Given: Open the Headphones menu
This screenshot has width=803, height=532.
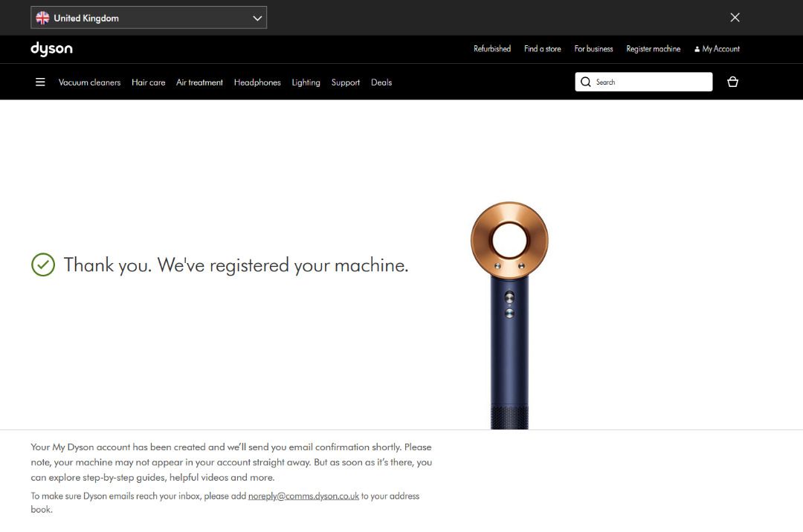Looking at the screenshot, I should pos(257,82).
